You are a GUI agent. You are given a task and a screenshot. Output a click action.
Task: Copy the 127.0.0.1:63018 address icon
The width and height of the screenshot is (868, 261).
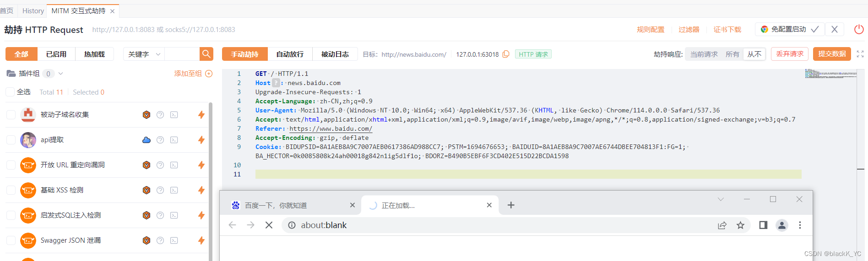506,54
